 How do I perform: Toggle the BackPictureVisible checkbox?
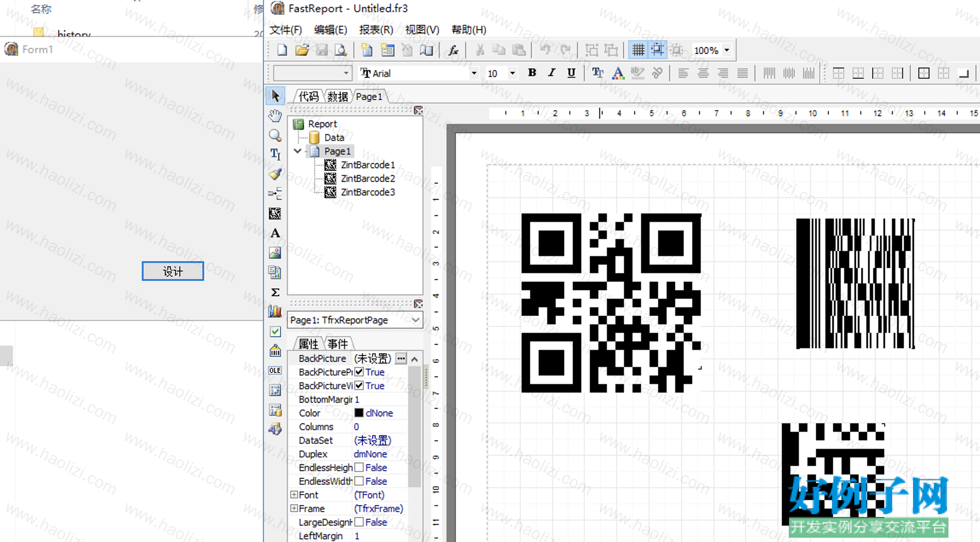pyautogui.click(x=359, y=385)
